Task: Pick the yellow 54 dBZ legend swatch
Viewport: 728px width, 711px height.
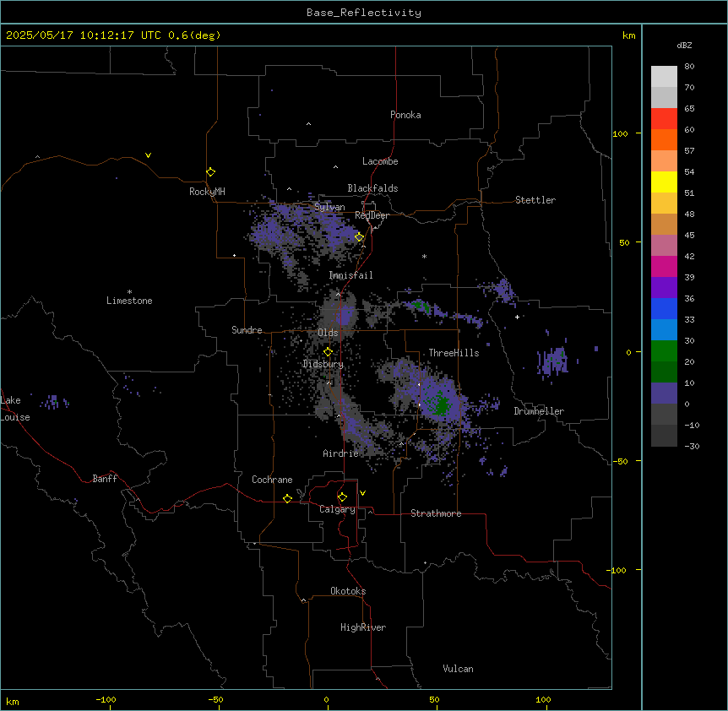Action: (664, 182)
